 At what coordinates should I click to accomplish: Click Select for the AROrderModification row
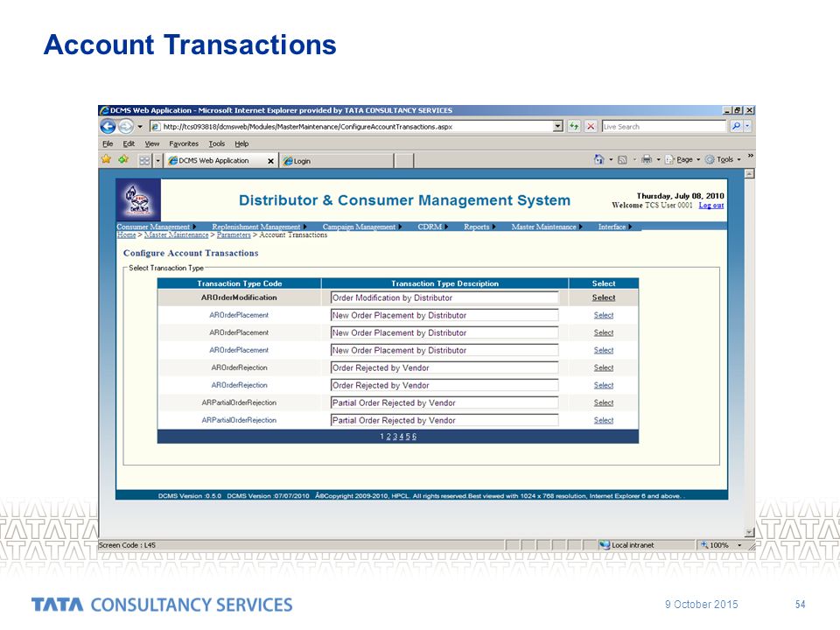coord(604,297)
